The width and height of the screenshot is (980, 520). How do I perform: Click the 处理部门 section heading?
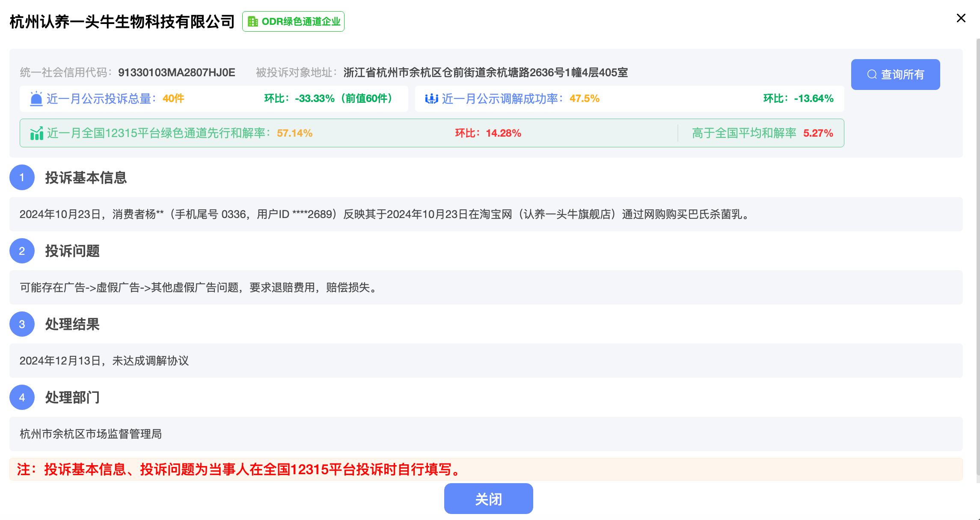[72, 397]
